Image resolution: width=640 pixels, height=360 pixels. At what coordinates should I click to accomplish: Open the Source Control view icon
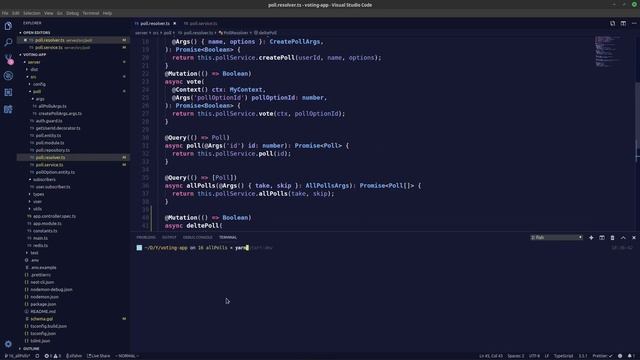8,59
